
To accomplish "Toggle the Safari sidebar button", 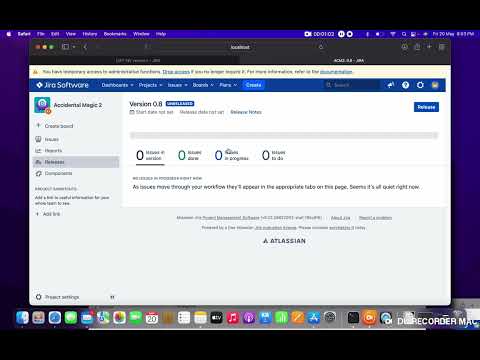I will [65, 47].
